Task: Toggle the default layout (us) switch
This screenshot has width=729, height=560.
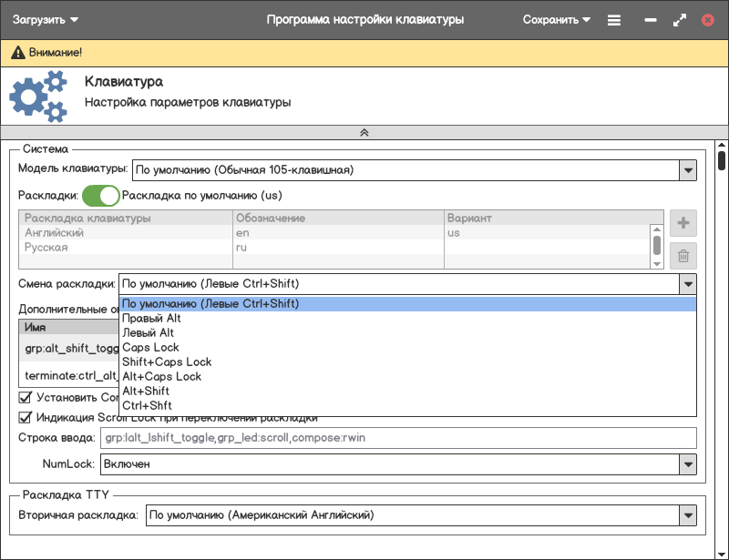Action: 101,195
